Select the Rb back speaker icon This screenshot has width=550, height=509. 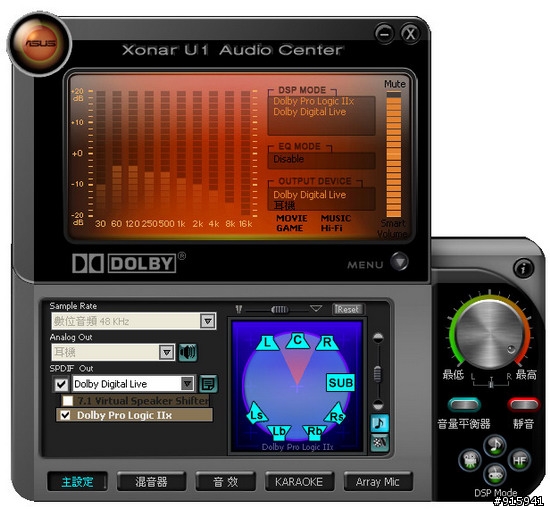click(x=314, y=432)
